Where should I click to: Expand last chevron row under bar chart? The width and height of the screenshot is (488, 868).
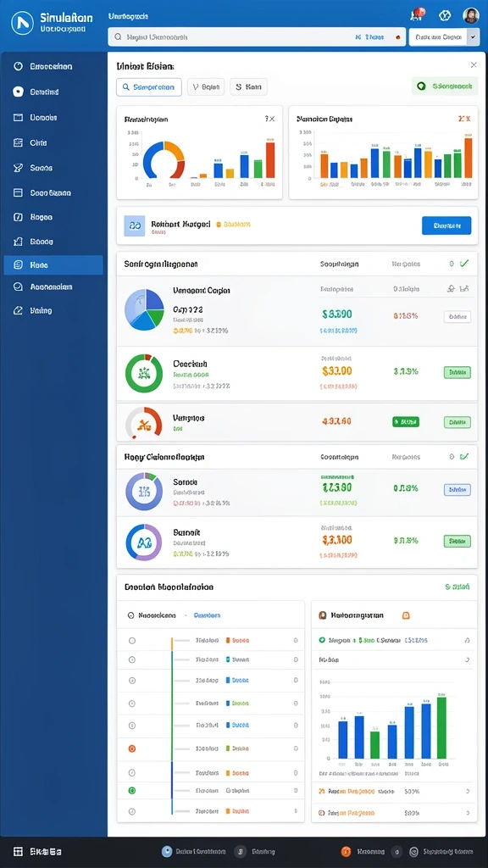point(467,813)
